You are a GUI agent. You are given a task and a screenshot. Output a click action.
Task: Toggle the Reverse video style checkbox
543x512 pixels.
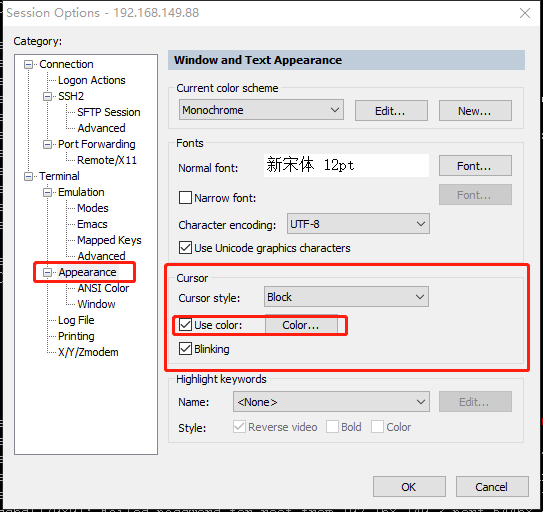(x=239, y=427)
